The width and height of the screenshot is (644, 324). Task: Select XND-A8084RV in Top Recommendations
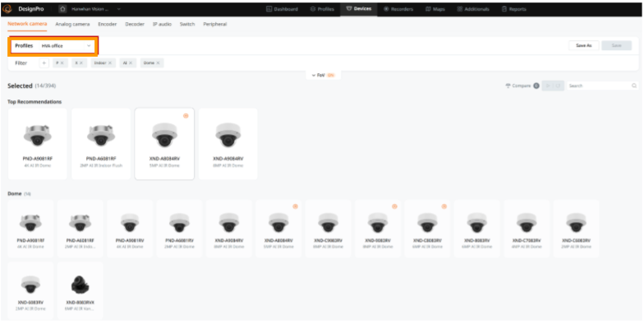(164, 144)
